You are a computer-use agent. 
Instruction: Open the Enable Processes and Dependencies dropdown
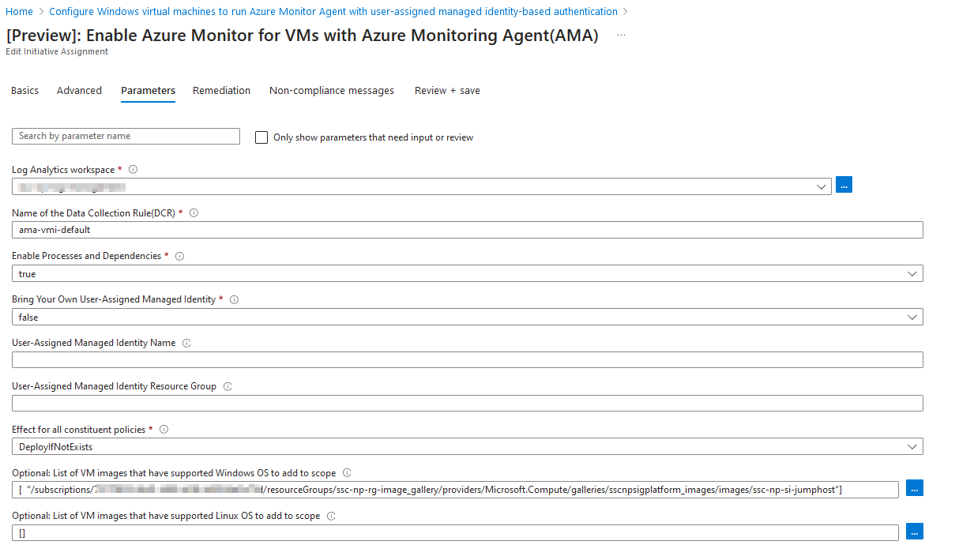[x=913, y=272]
